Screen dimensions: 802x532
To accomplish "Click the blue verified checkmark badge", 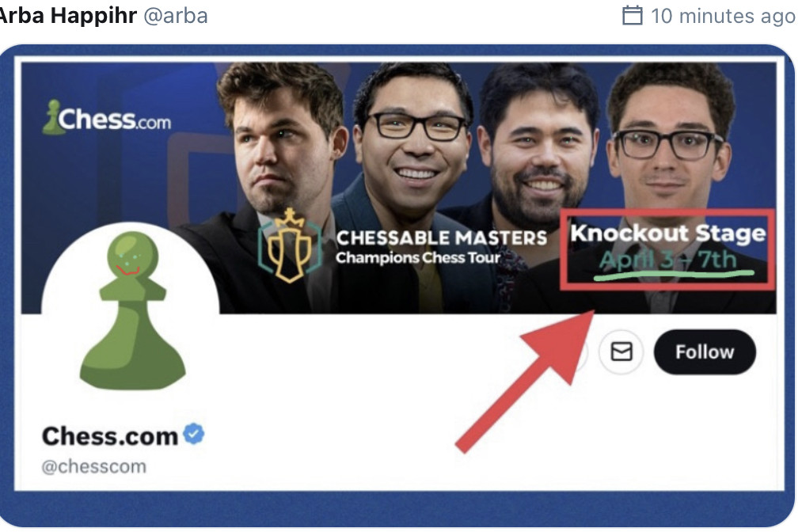I will tap(194, 434).
